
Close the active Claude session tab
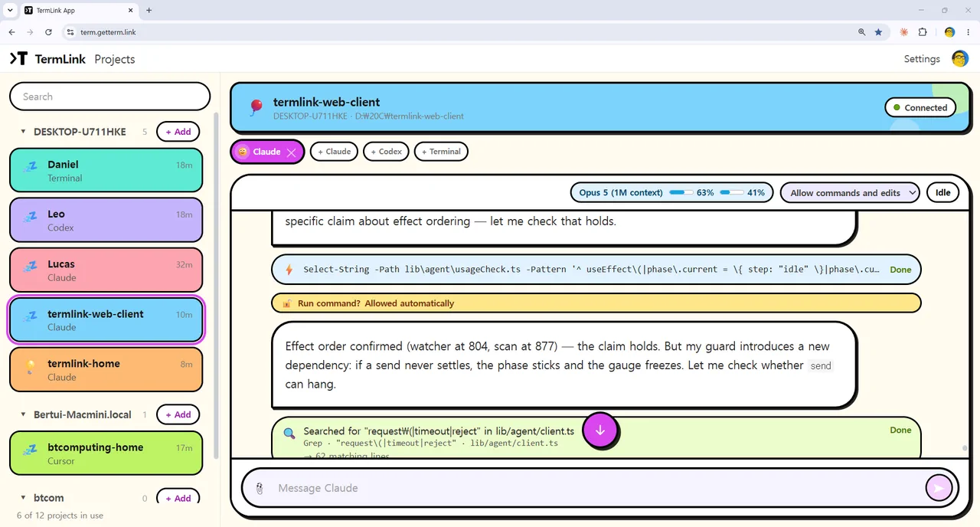(x=291, y=152)
